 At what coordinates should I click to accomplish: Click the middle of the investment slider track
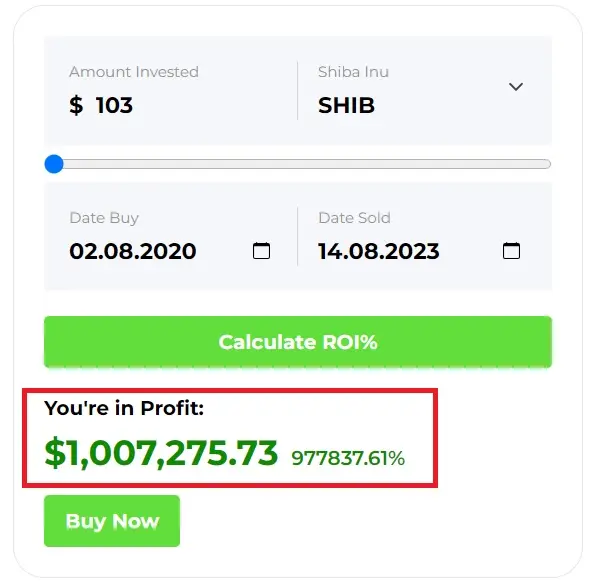pos(298,164)
